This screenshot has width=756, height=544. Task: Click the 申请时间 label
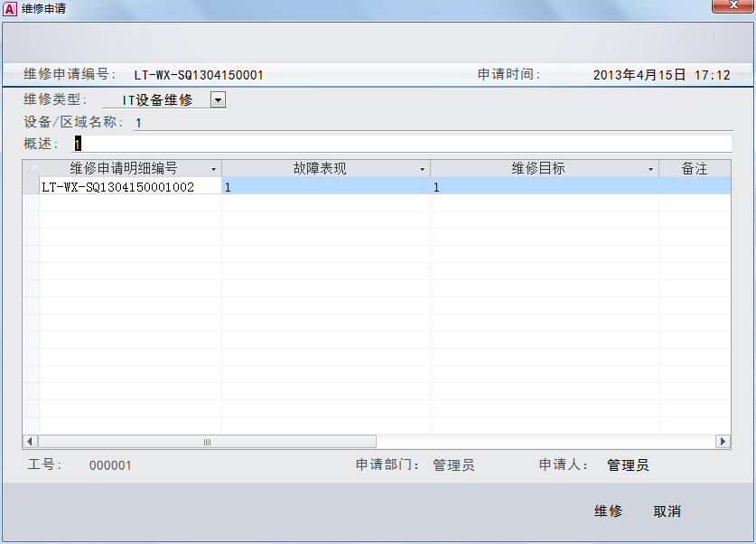tap(509, 74)
